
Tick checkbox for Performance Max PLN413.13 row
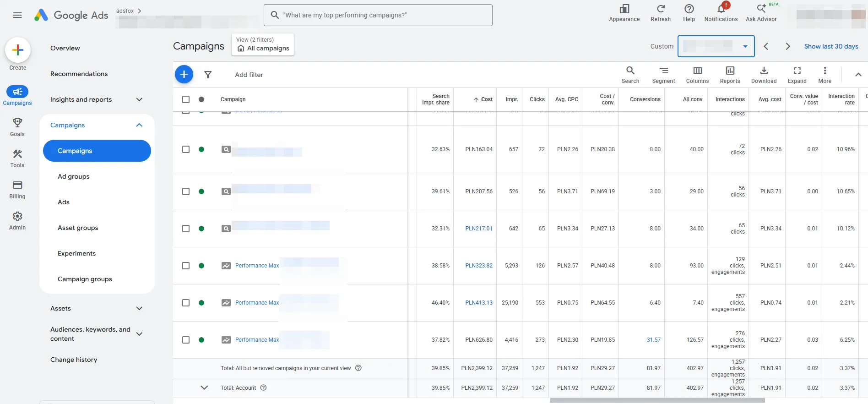coord(186,303)
